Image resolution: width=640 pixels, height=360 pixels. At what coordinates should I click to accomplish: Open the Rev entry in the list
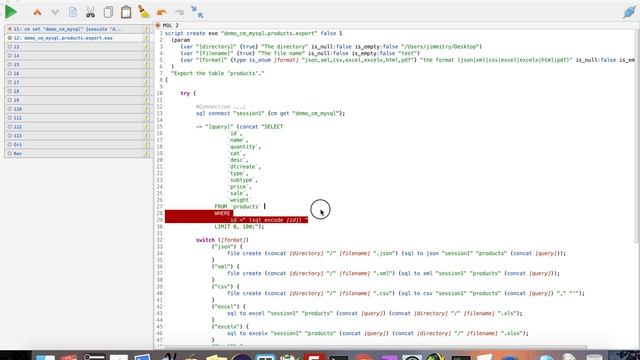(78, 153)
